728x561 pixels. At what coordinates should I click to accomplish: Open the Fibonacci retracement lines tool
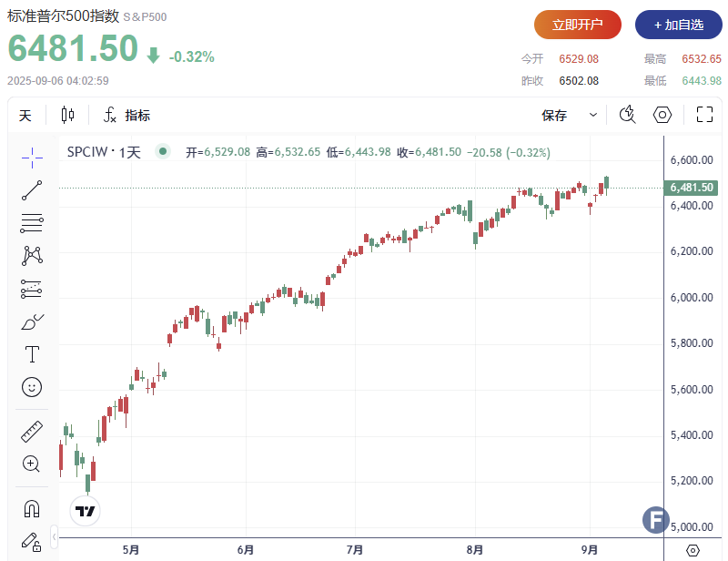coord(32,223)
